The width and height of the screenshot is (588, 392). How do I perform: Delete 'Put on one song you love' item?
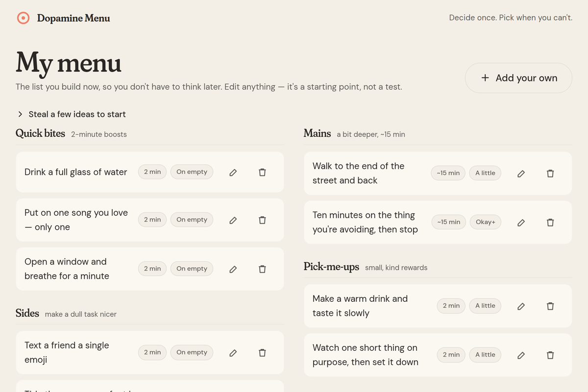pyautogui.click(x=262, y=220)
